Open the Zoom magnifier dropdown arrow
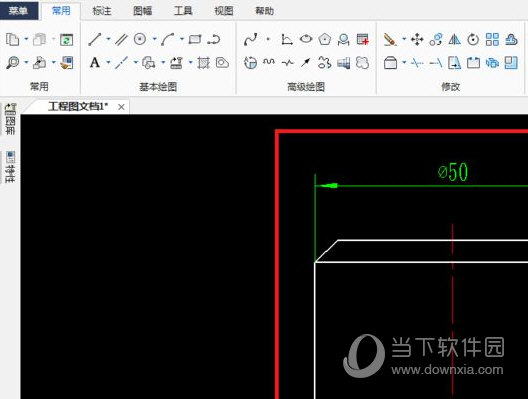528x399 pixels. pyautogui.click(x=26, y=62)
